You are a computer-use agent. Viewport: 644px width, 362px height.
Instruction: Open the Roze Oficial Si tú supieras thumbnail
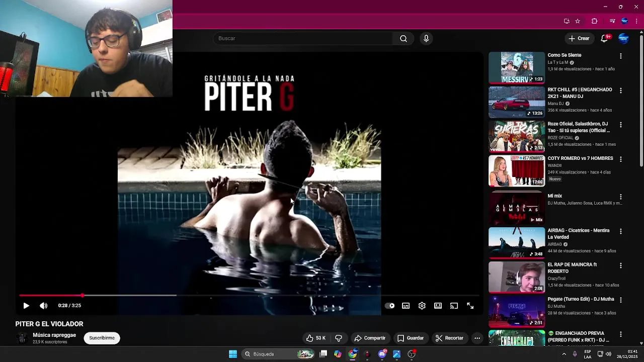click(517, 136)
